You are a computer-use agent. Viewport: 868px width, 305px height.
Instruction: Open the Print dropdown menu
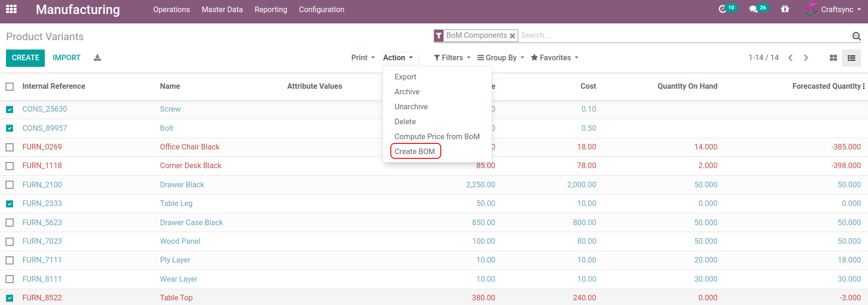click(x=363, y=58)
